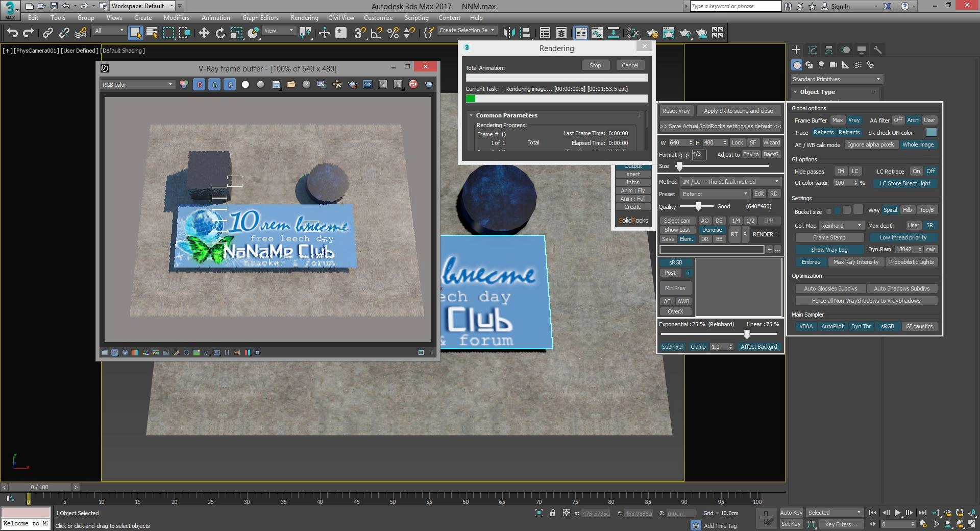Load image folder icon in V-Ray frame buffer
Image resolution: width=980 pixels, height=531 pixels.
coord(291,84)
